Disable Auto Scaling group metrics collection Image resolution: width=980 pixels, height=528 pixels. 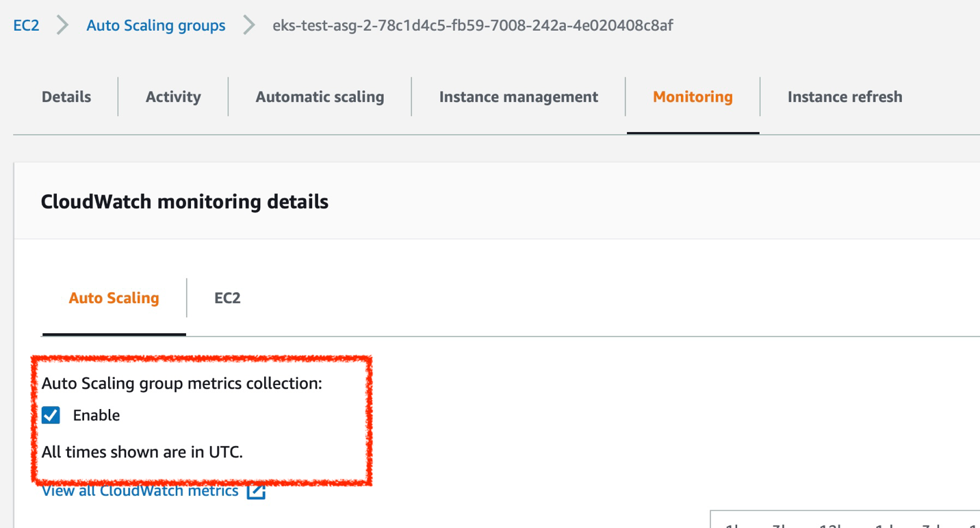click(x=51, y=414)
